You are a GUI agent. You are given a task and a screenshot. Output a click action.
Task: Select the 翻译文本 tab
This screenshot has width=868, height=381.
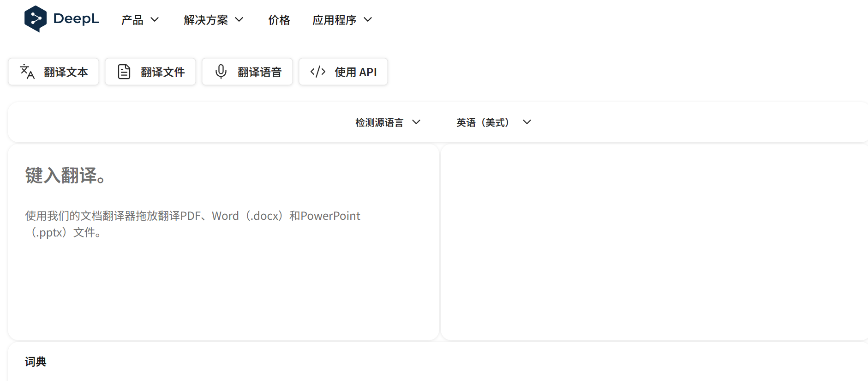click(54, 72)
